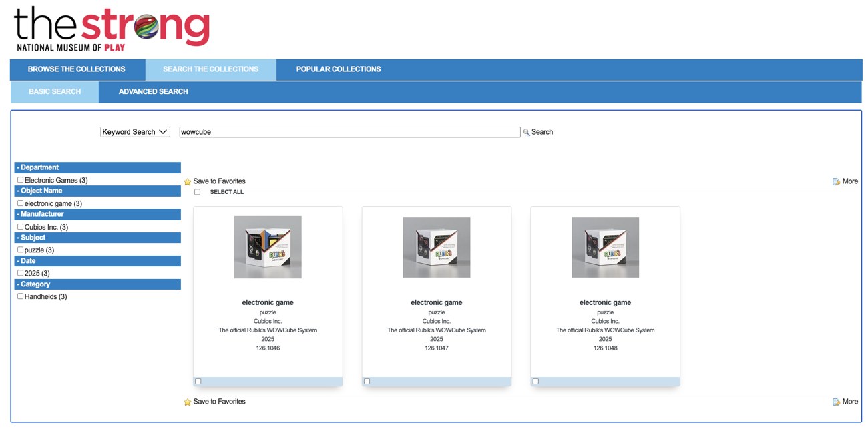Open the Search the Collections tab

point(211,69)
